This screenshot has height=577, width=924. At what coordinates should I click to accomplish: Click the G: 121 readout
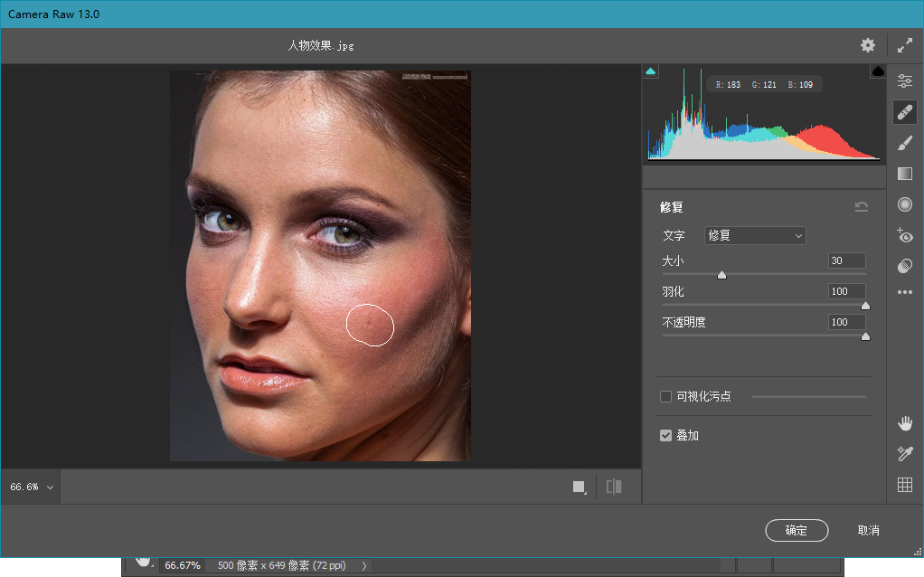pyautogui.click(x=764, y=85)
